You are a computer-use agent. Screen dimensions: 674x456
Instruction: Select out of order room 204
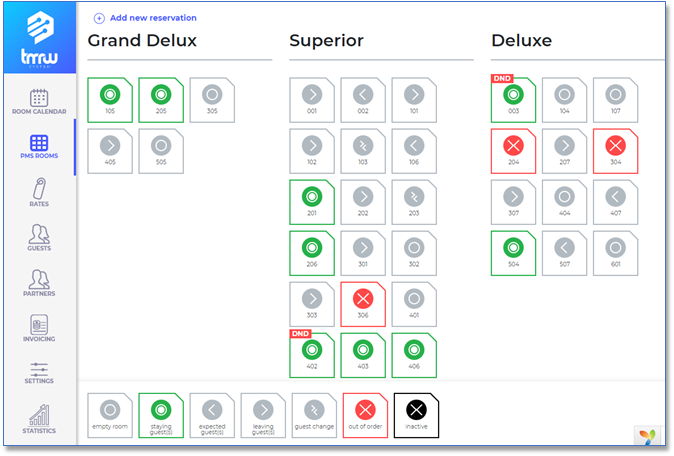(x=514, y=151)
